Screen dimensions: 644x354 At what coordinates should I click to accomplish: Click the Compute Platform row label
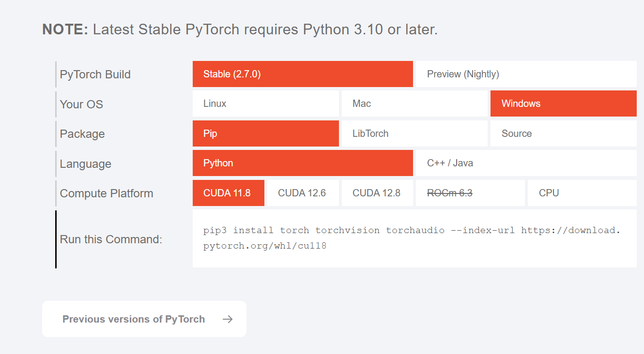(107, 193)
